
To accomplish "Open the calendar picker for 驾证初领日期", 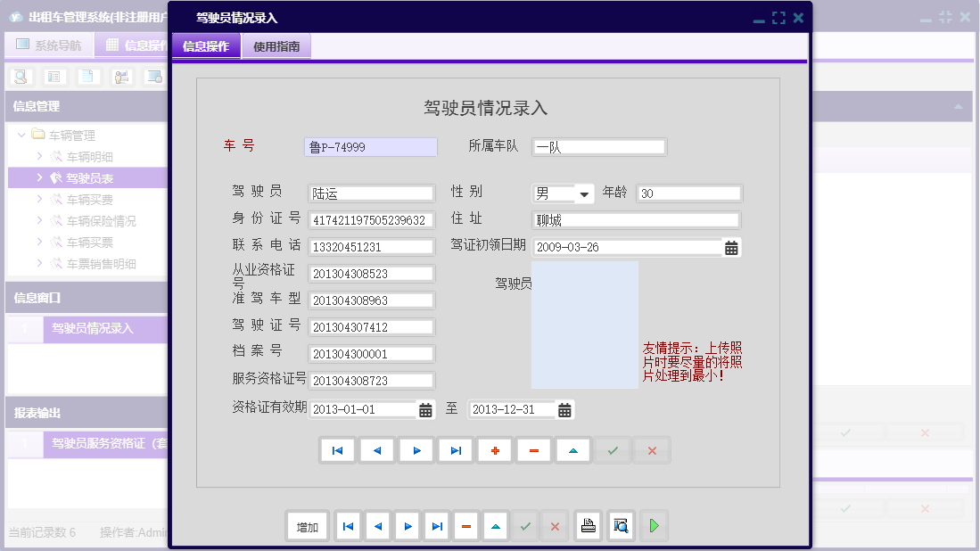I will (x=733, y=247).
